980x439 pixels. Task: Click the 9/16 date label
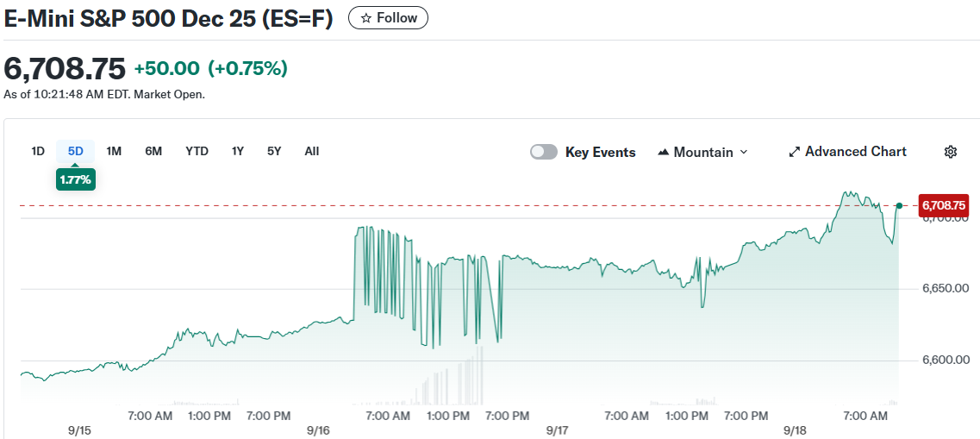click(x=318, y=431)
